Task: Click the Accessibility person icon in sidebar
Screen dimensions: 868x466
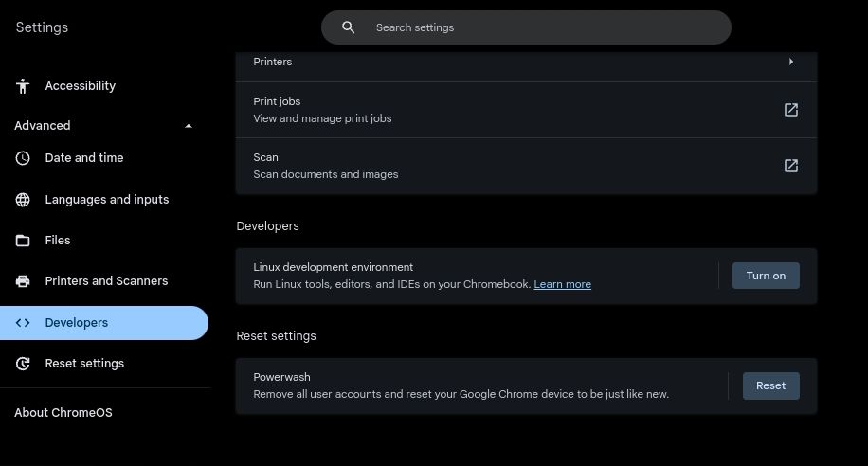Action: tap(23, 86)
